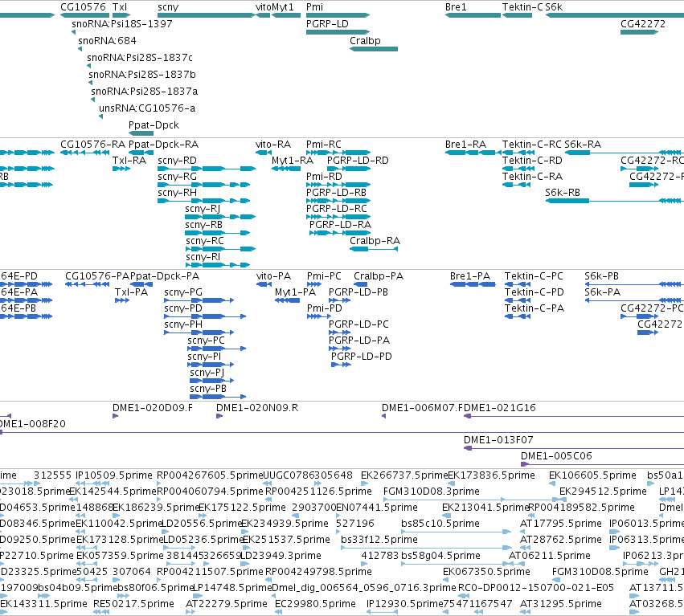684x616 pixels.
Task: Select the CG10576-PA protein label
Action: (x=97, y=276)
